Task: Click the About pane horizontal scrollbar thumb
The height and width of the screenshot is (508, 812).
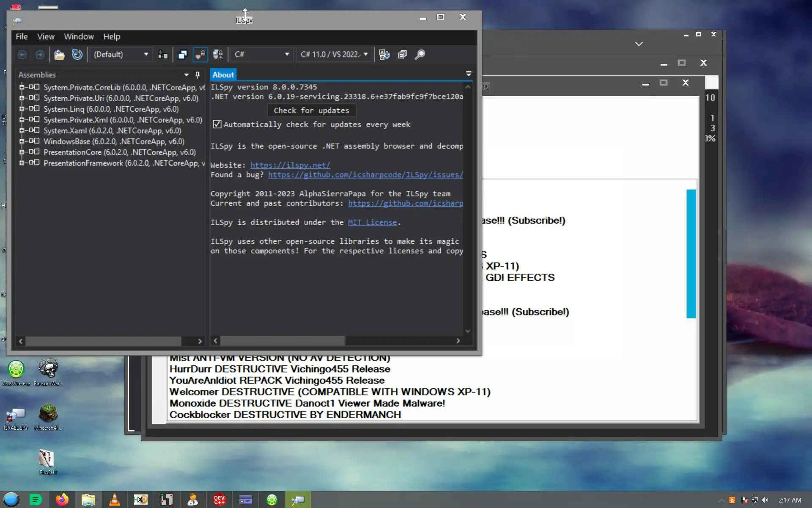Action: coord(282,341)
